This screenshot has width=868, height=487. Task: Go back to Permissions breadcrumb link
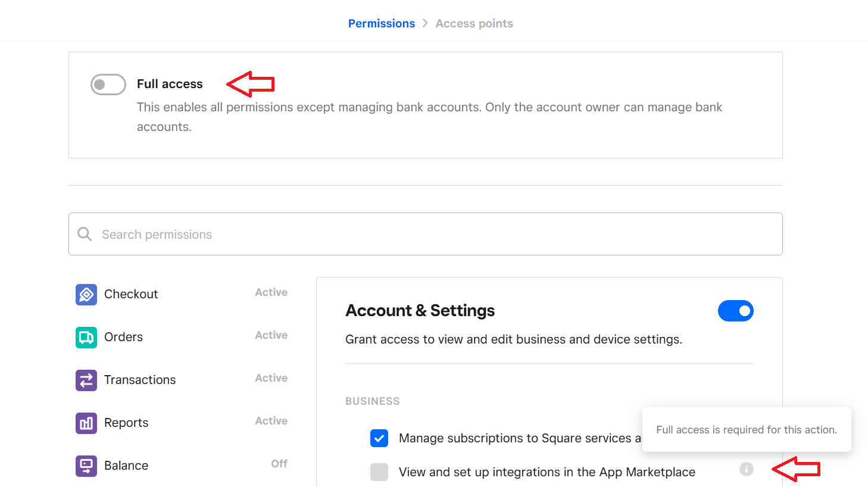pos(382,23)
